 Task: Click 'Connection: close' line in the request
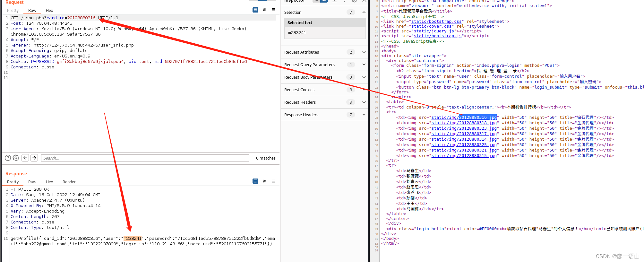pyautogui.click(x=32, y=67)
